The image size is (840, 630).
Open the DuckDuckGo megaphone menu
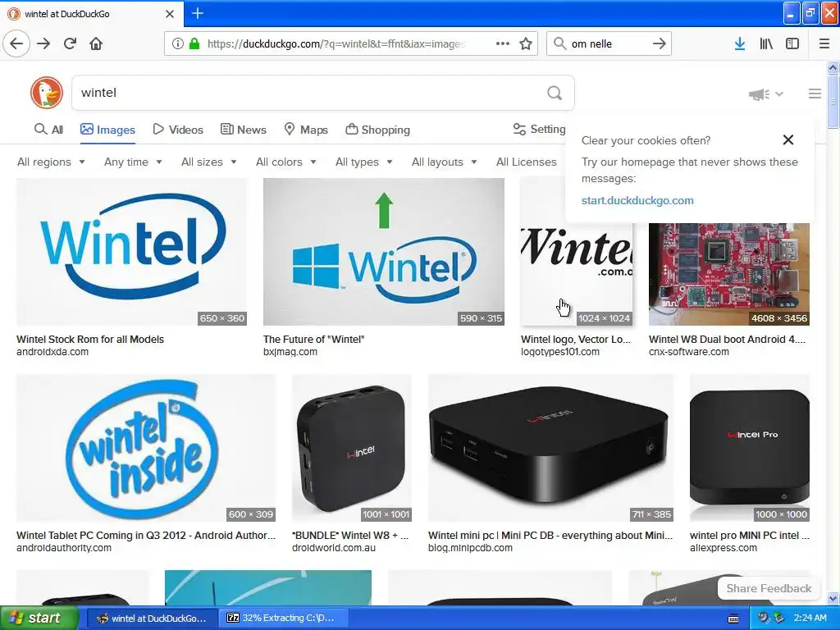pos(765,94)
